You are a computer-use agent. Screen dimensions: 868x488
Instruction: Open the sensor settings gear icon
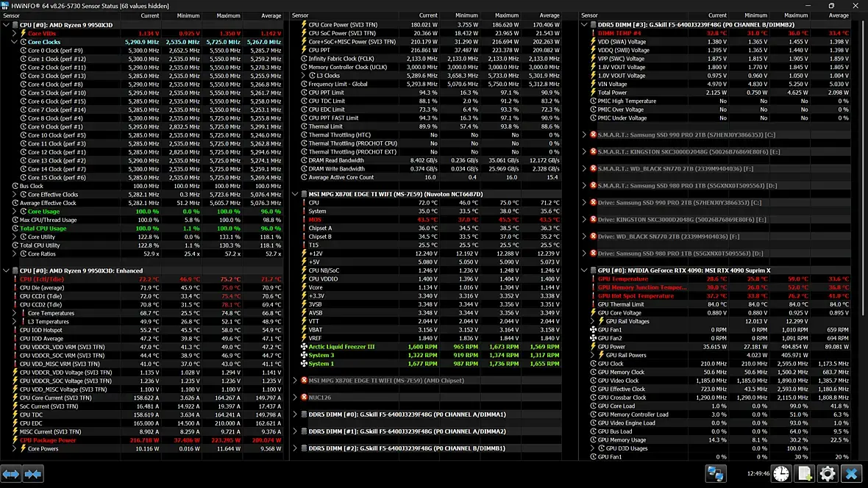pyautogui.click(x=828, y=473)
